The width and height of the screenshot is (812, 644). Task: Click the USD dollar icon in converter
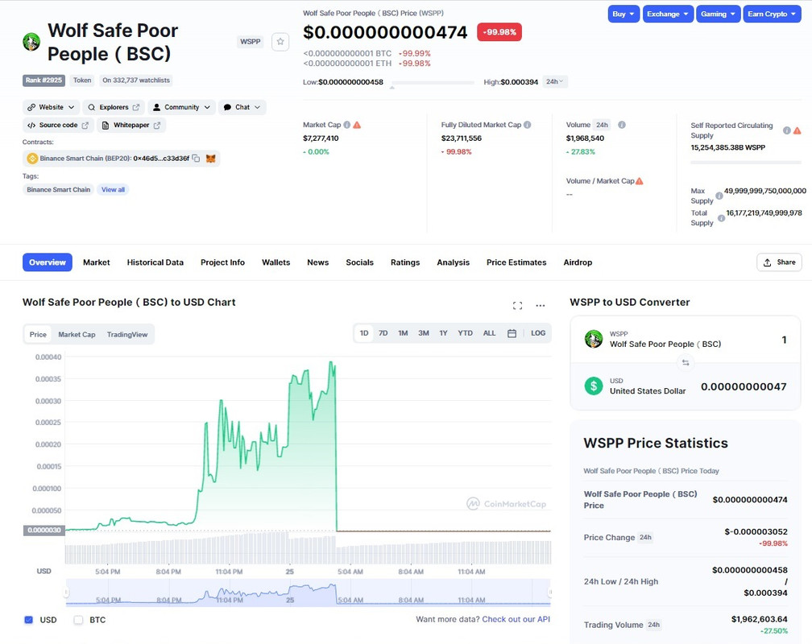point(594,386)
